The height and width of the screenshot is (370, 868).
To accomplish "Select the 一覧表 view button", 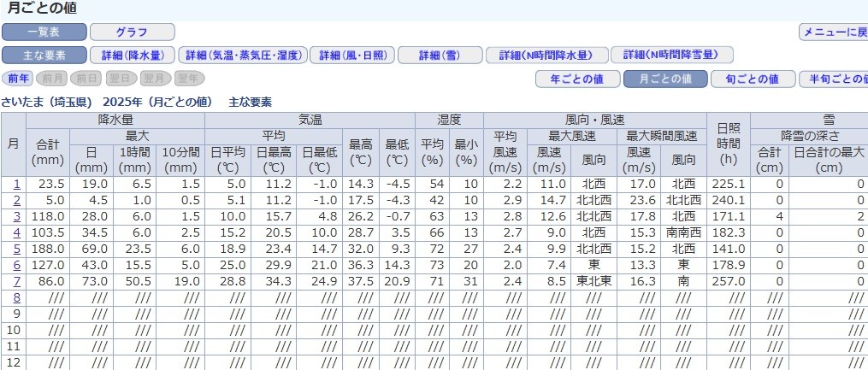I will [44, 32].
